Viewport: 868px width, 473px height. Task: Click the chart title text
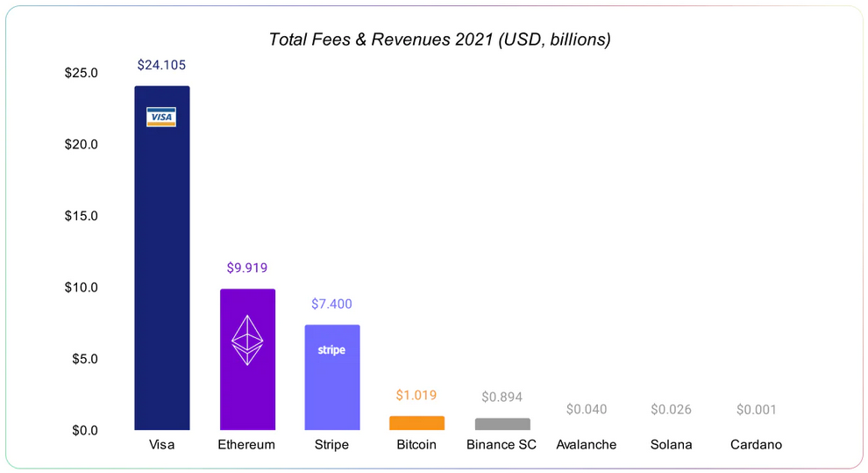tap(439, 39)
